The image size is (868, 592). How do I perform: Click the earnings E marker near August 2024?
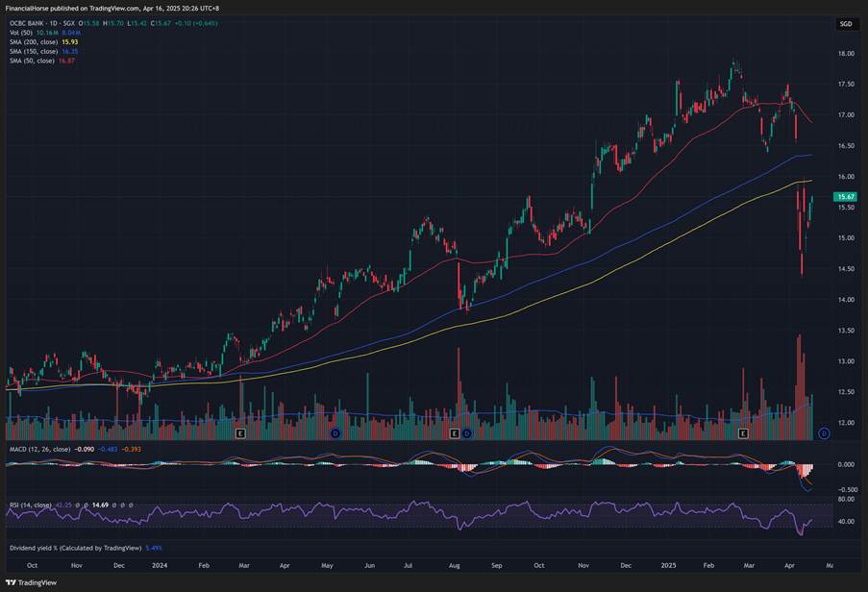[x=455, y=433]
